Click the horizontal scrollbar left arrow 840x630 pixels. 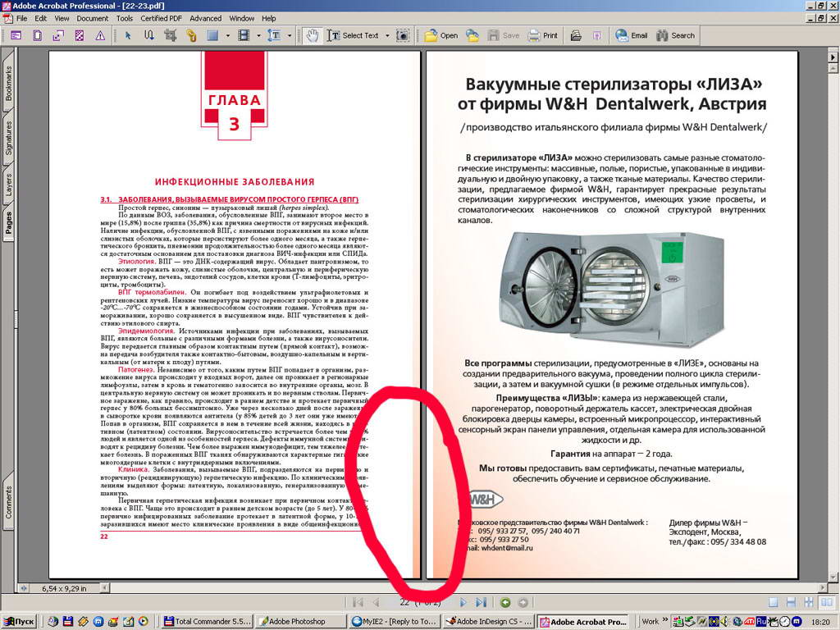105,588
